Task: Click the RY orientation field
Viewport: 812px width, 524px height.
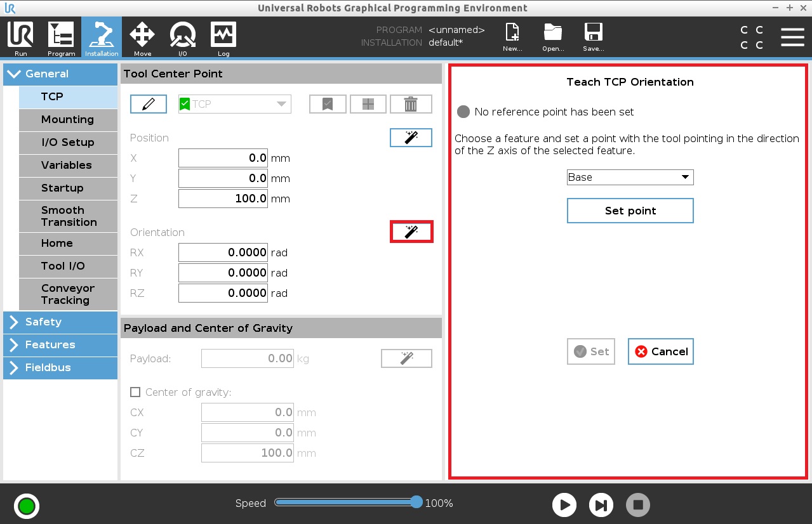Action: [223, 273]
